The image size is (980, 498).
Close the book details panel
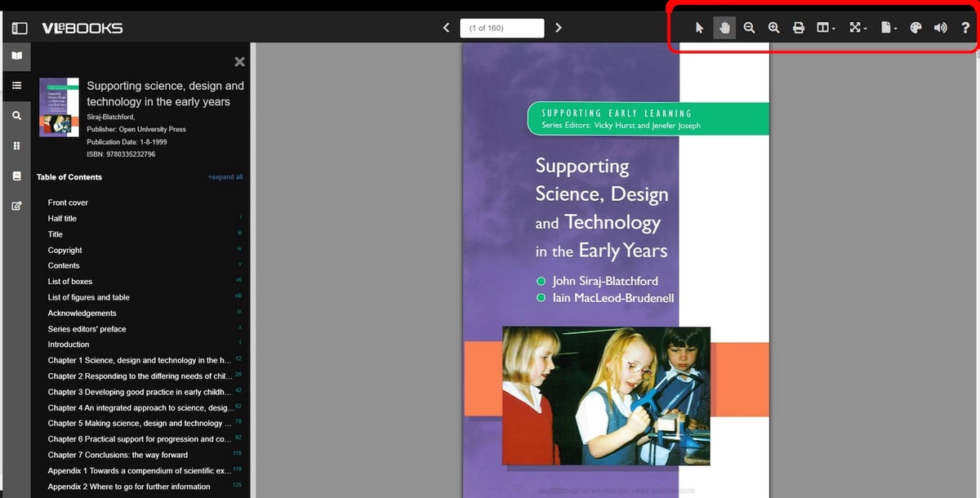pyautogui.click(x=239, y=61)
